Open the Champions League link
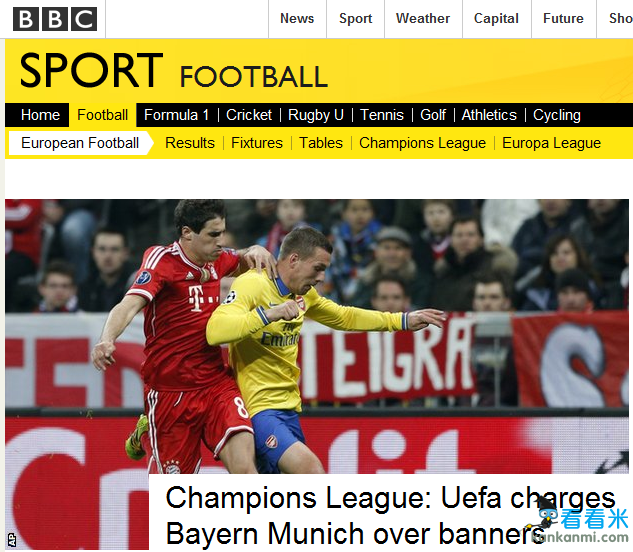Viewport: 633px width, 552px height. coord(422,143)
